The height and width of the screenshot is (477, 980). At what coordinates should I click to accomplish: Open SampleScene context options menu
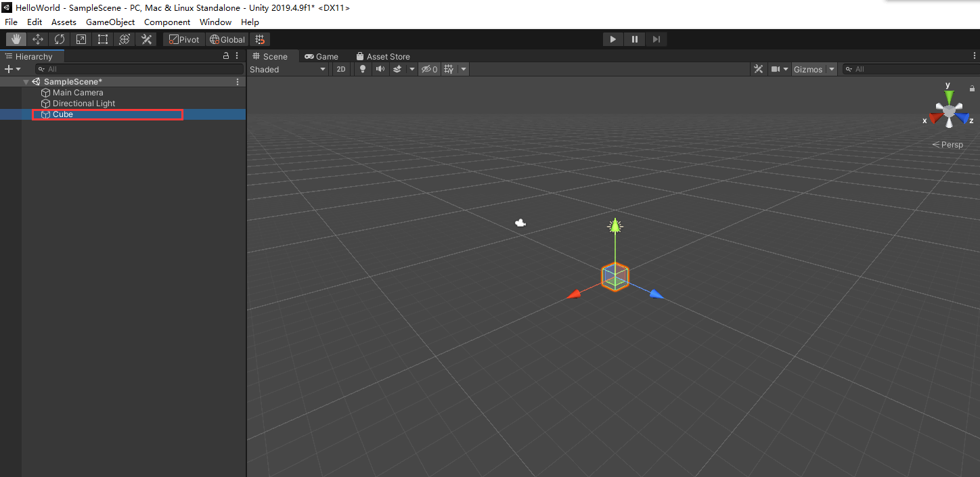pyautogui.click(x=238, y=82)
